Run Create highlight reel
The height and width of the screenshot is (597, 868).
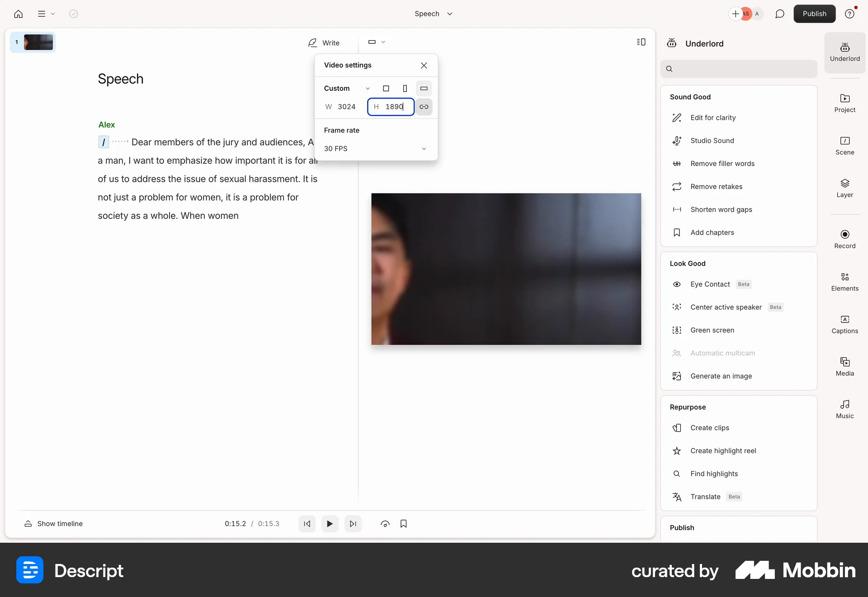pyautogui.click(x=723, y=450)
